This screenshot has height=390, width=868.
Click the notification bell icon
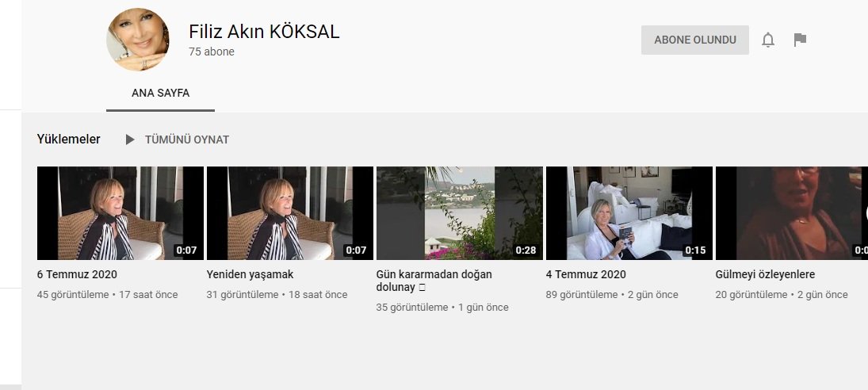[x=768, y=40]
